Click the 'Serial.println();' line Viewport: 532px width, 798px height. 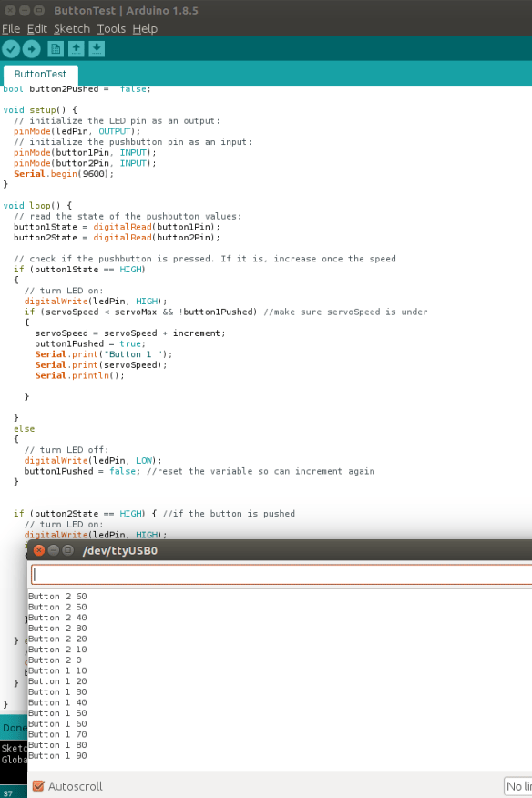click(79, 376)
